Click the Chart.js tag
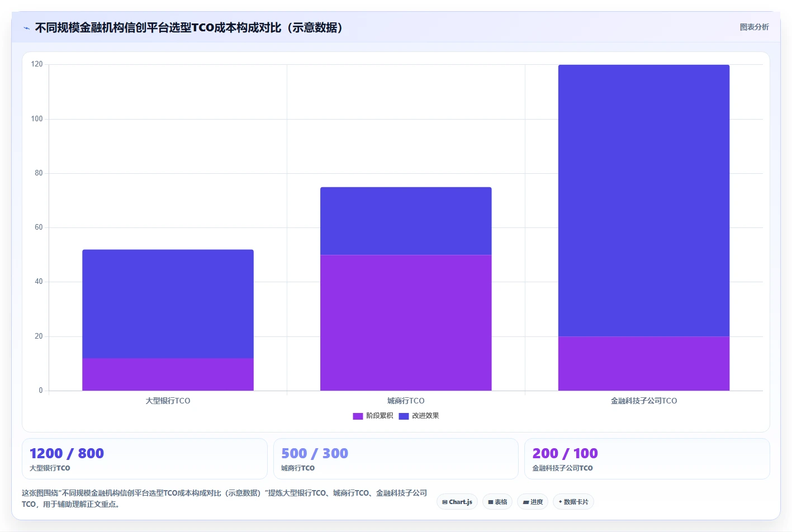Viewport: 792px width, 532px height. point(457,502)
